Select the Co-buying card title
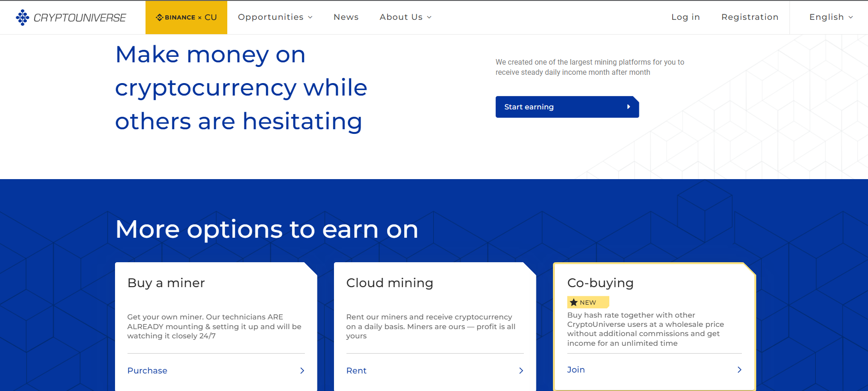The width and height of the screenshot is (868, 391). click(x=600, y=283)
